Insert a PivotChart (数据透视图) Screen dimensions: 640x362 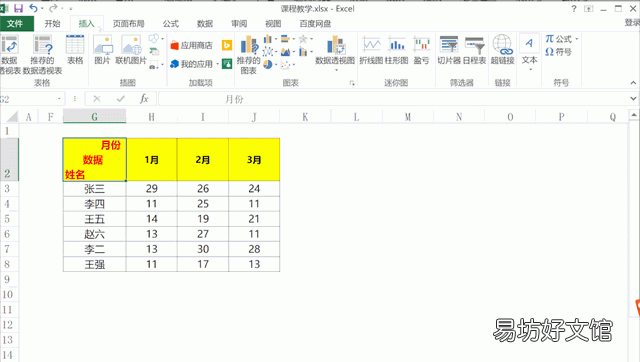click(335, 50)
